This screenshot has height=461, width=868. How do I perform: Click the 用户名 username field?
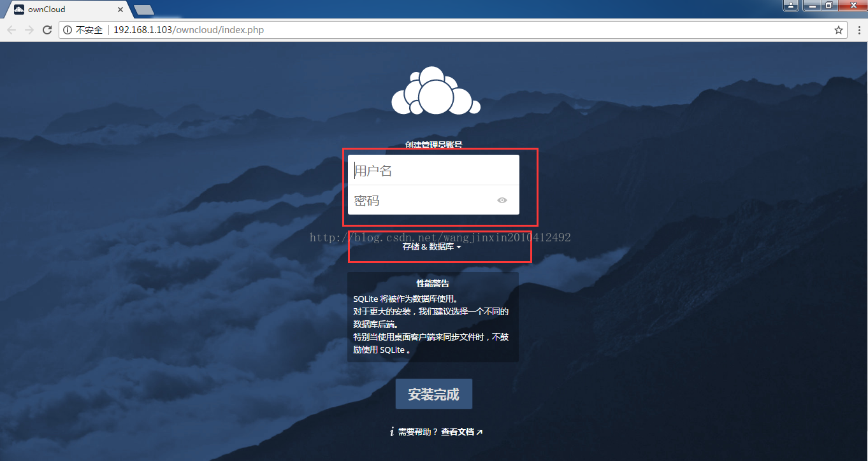click(433, 170)
